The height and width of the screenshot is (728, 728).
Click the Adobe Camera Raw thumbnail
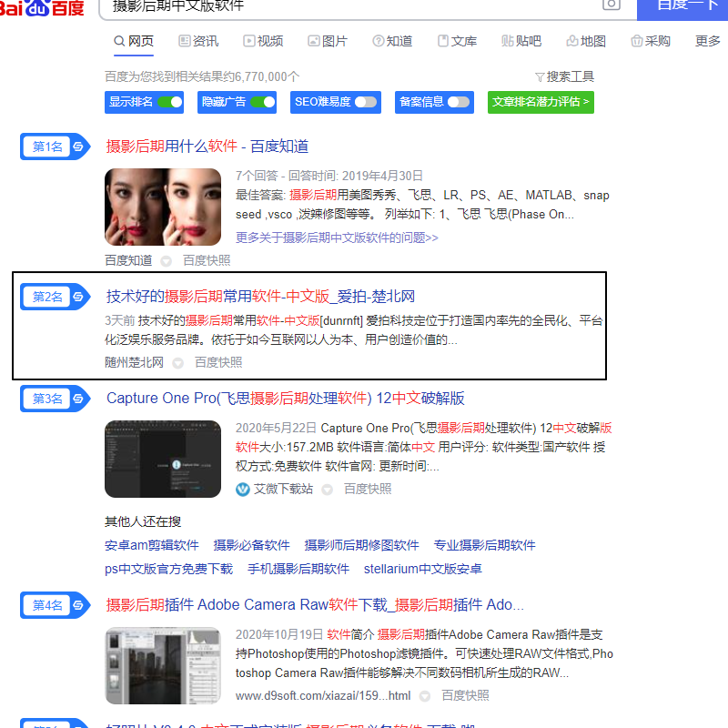(x=163, y=666)
